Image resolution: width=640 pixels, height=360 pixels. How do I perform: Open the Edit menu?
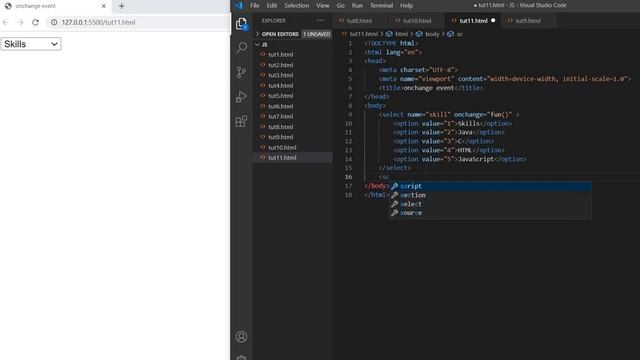272,5
